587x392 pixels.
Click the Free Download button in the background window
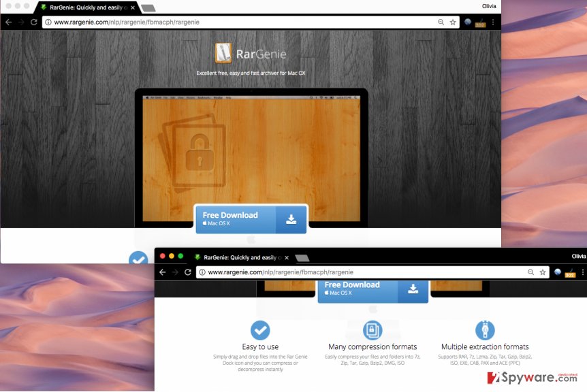[251, 219]
